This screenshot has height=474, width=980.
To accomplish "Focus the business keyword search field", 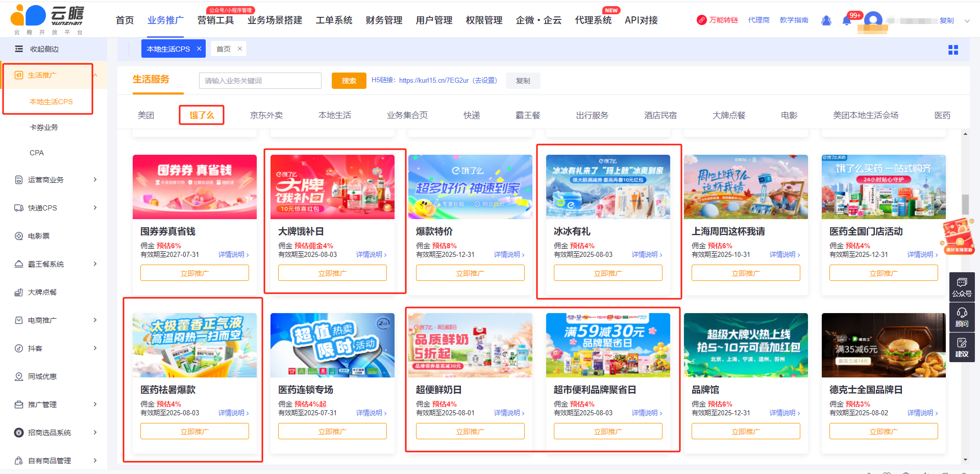I will pos(260,81).
